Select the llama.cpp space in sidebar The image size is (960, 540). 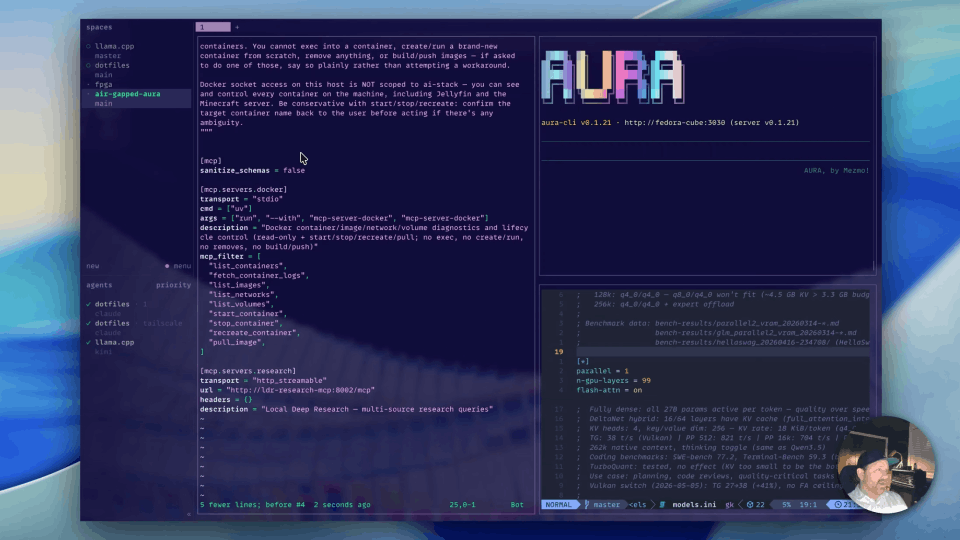(x=114, y=46)
